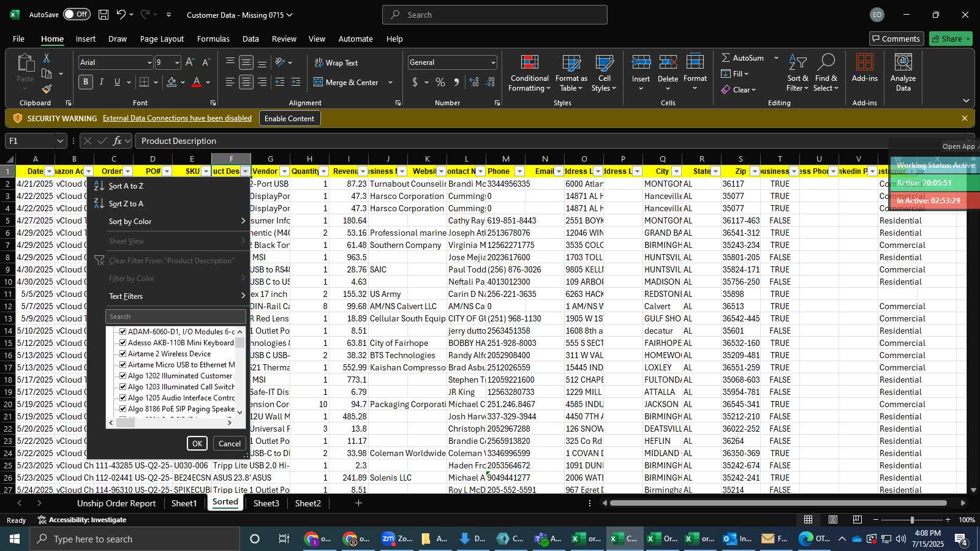Switch to Sheet3 tab
Image resolution: width=980 pixels, height=551 pixels.
pyautogui.click(x=266, y=503)
